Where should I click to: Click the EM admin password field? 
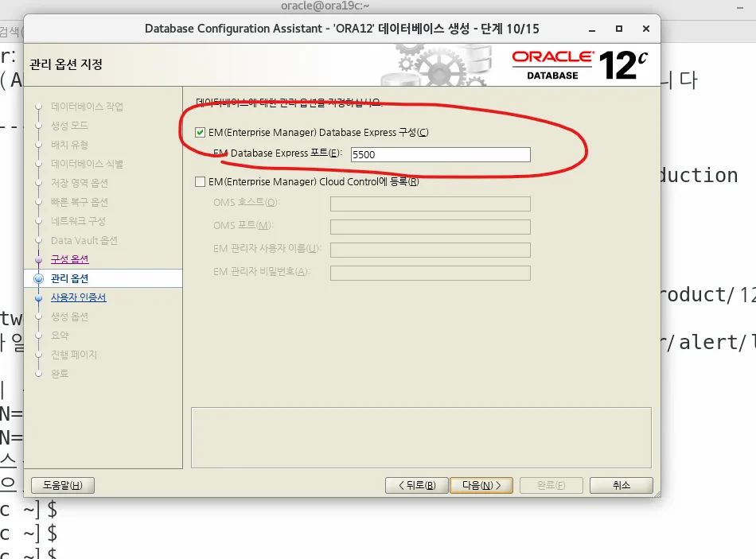(x=430, y=274)
